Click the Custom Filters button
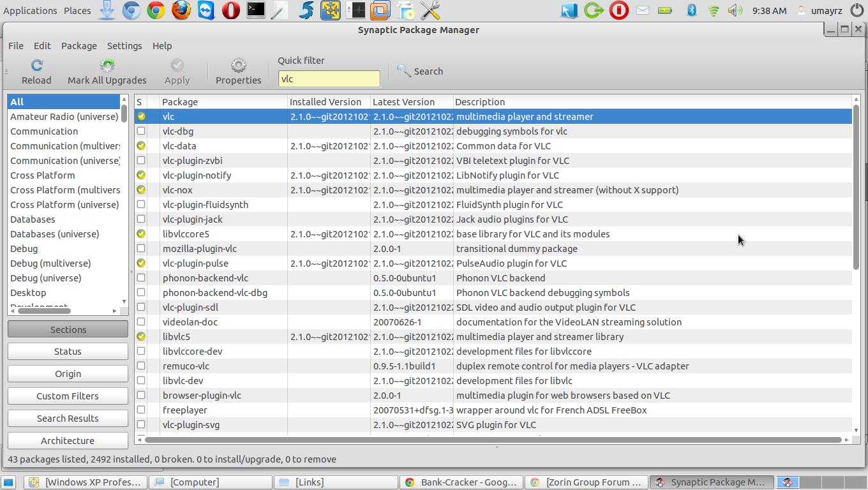The height and width of the screenshot is (490, 868). point(68,396)
